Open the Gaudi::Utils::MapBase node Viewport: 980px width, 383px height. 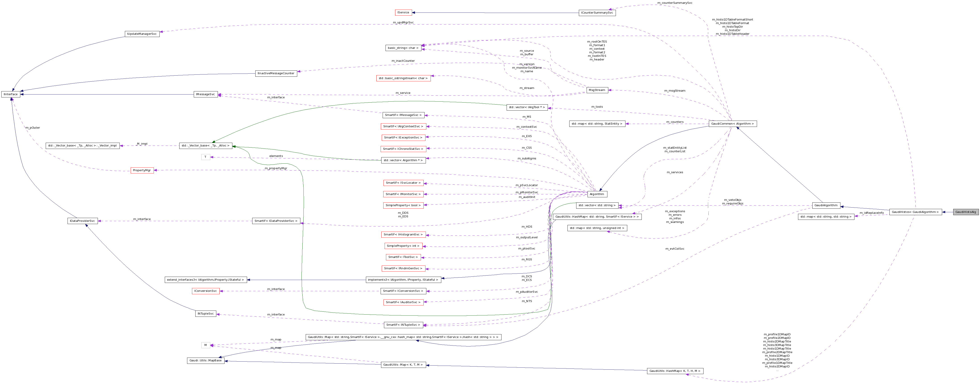pos(205,360)
